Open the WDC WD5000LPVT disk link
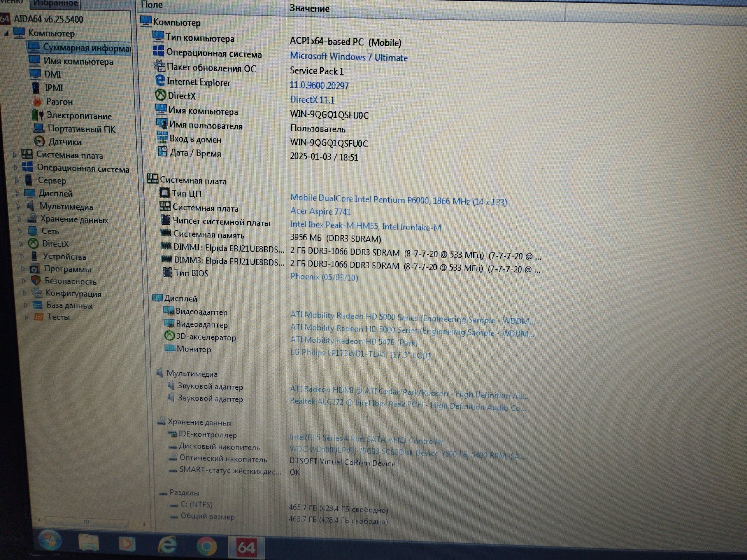 coord(407,453)
